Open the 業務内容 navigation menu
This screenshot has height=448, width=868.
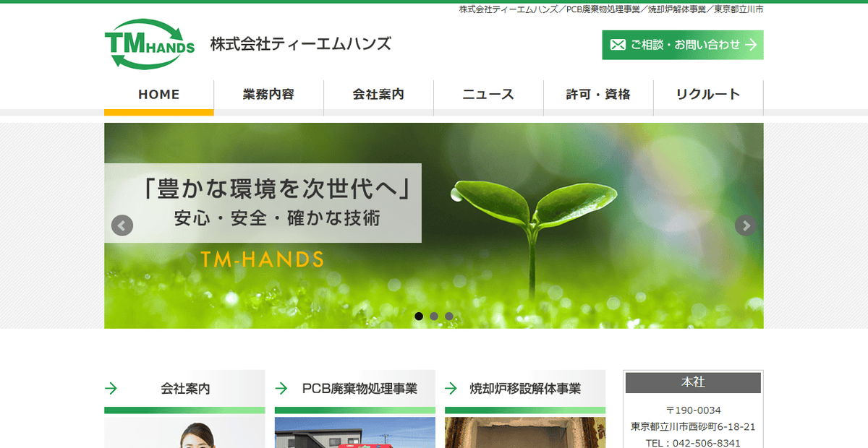tap(268, 94)
